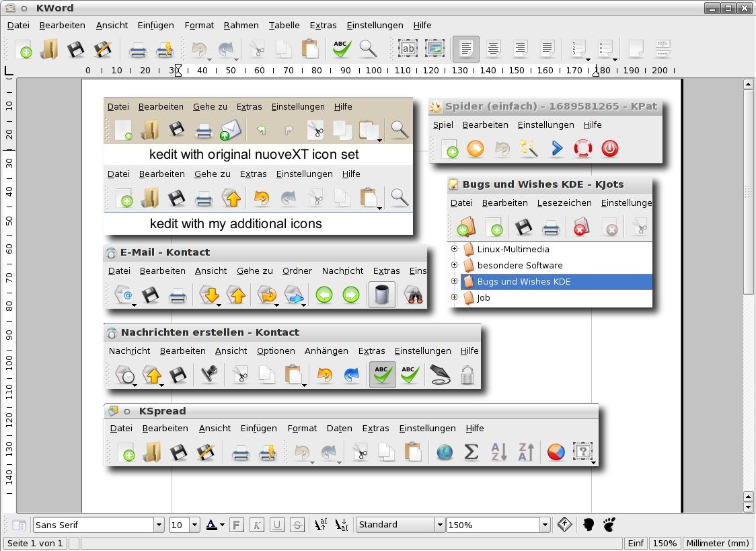Paste from clipboard in KWord toolbar

(310, 49)
